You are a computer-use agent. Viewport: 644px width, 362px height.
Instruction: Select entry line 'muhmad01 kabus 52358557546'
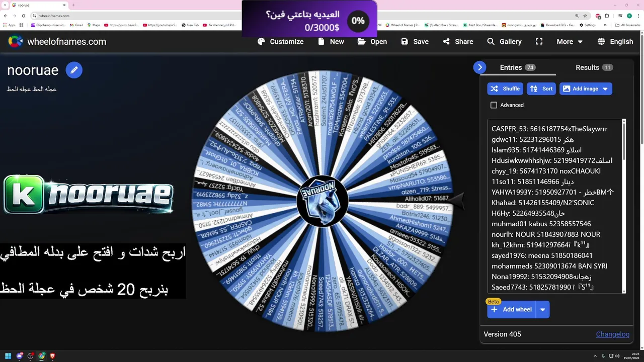pyautogui.click(x=541, y=224)
